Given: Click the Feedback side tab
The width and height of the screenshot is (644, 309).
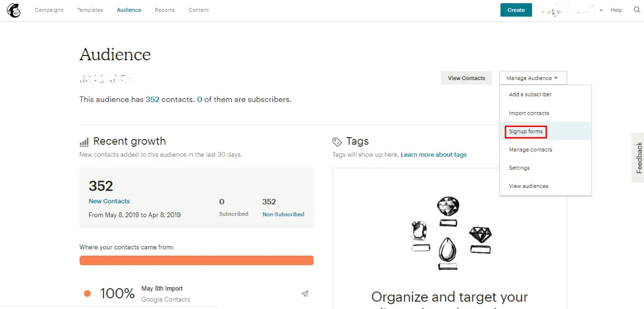Looking at the screenshot, I should click(638, 157).
